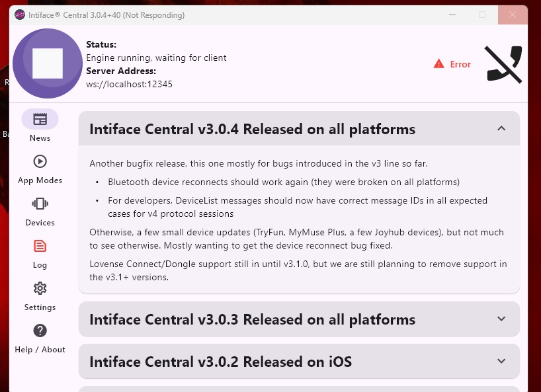Screen dimensions: 541x392
Task: Click the v3.0.3 Released heading
Action: tap(252, 319)
